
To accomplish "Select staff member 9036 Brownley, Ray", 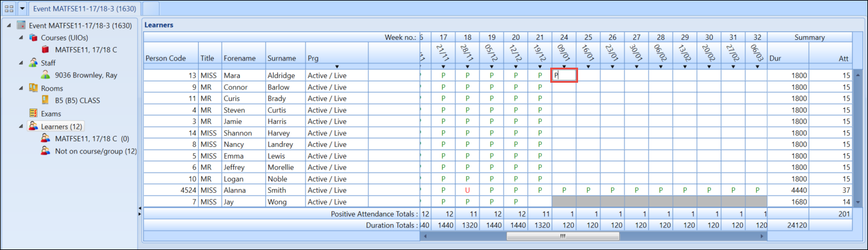I will point(86,75).
